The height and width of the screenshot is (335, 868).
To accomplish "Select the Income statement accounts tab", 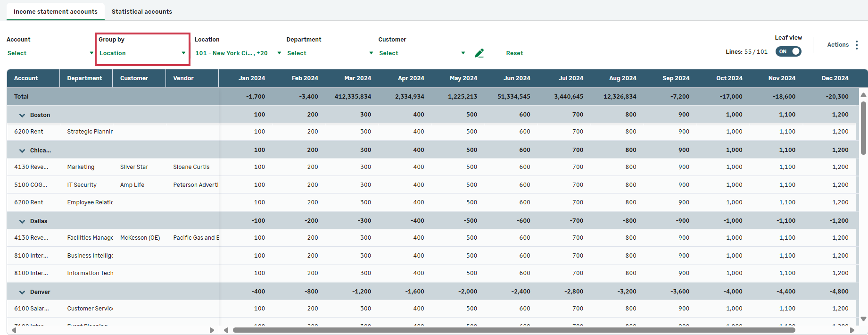I will point(55,11).
